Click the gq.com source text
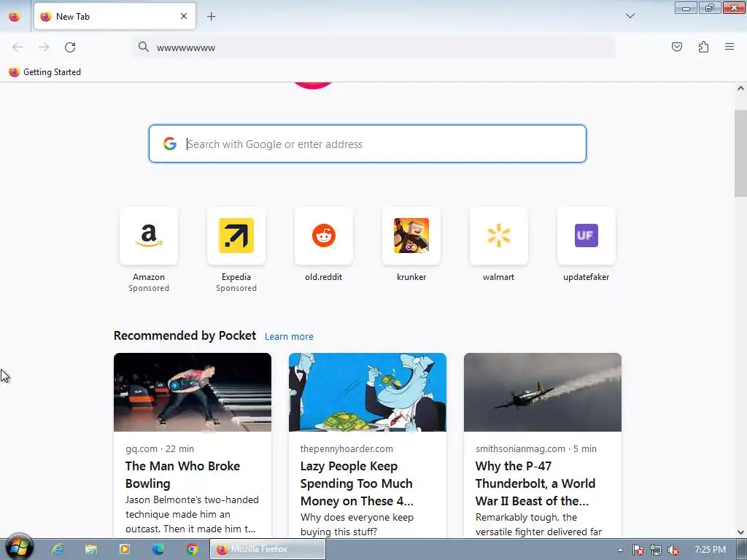Viewport: 747px width, 560px height. click(142, 448)
